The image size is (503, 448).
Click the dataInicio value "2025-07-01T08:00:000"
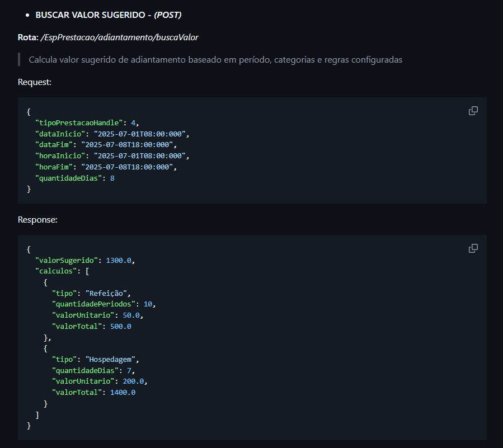139,134
